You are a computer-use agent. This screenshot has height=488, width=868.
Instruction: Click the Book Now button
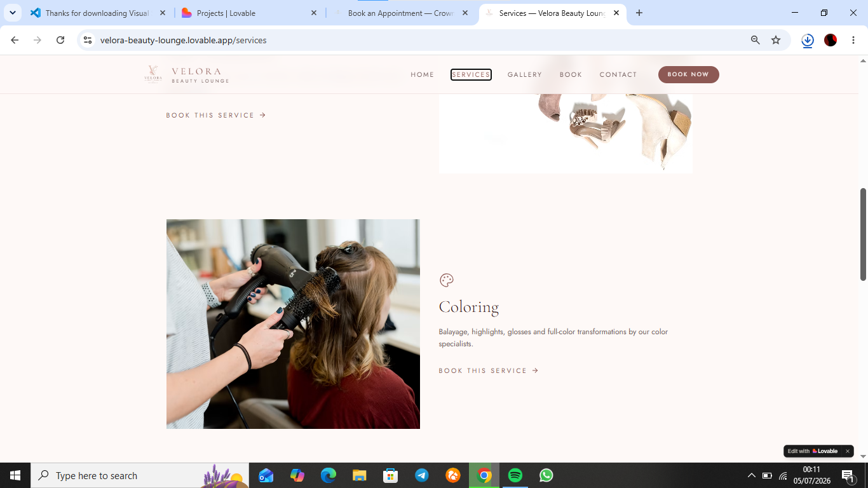point(688,74)
